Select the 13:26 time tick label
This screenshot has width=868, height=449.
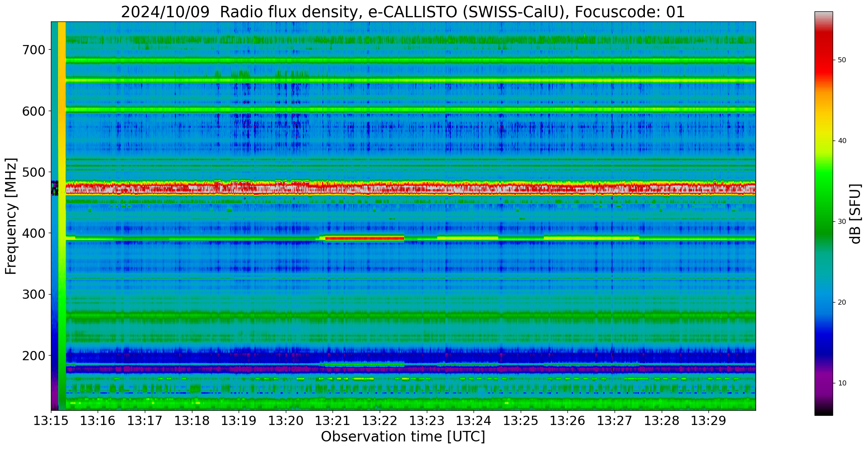(x=568, y=420)
